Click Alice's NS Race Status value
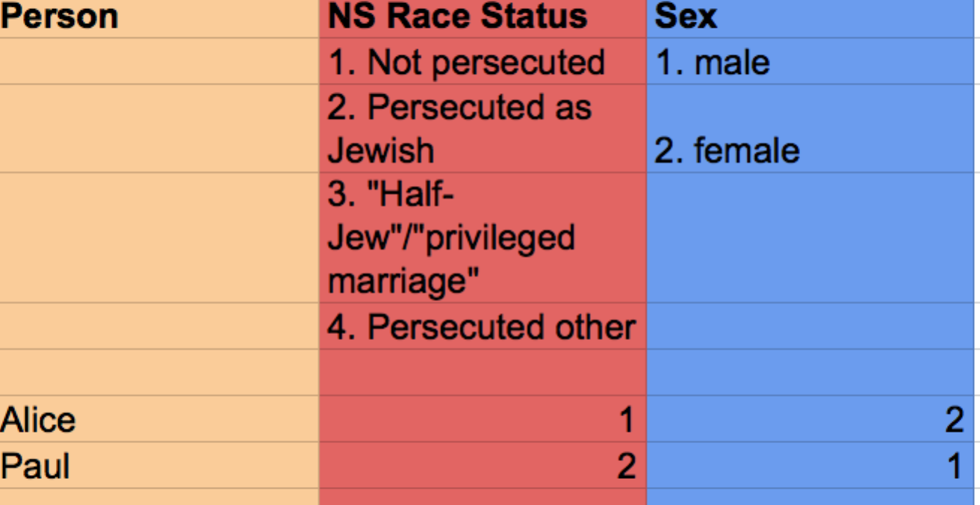The image size is (980, 505). [483, 419]
